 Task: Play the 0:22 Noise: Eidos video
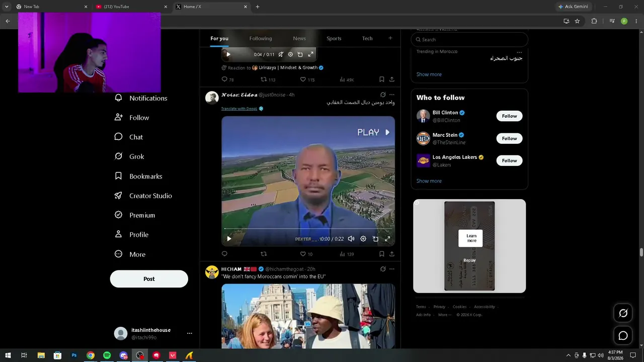point(229,239)
